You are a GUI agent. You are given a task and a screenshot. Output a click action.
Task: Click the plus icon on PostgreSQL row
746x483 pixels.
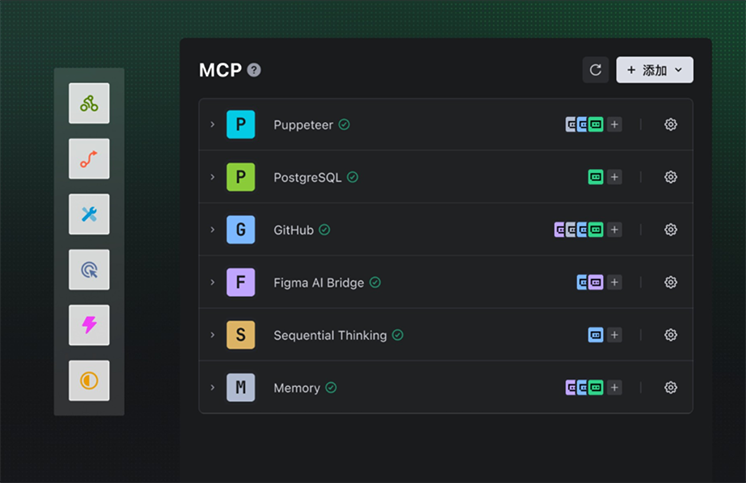(615, 177)
